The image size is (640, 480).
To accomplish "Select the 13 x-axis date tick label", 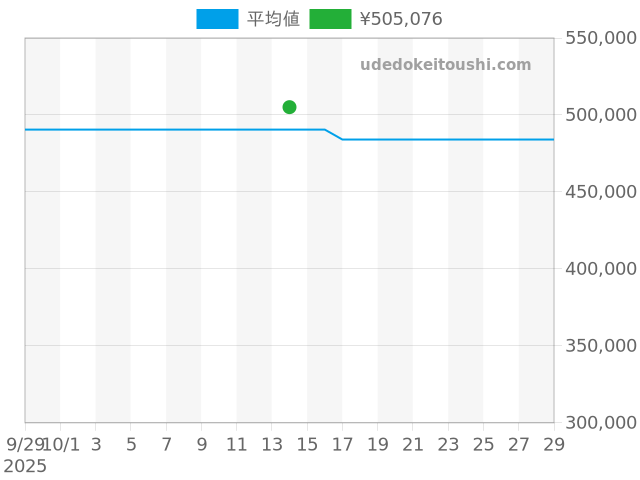I will (272, 444).
